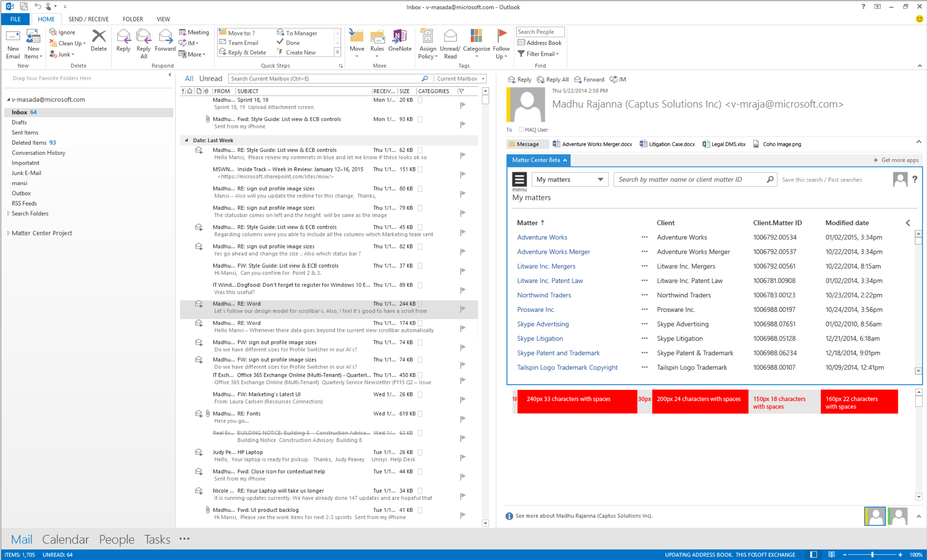Switch to the VIEW ribbon tab

163,19
